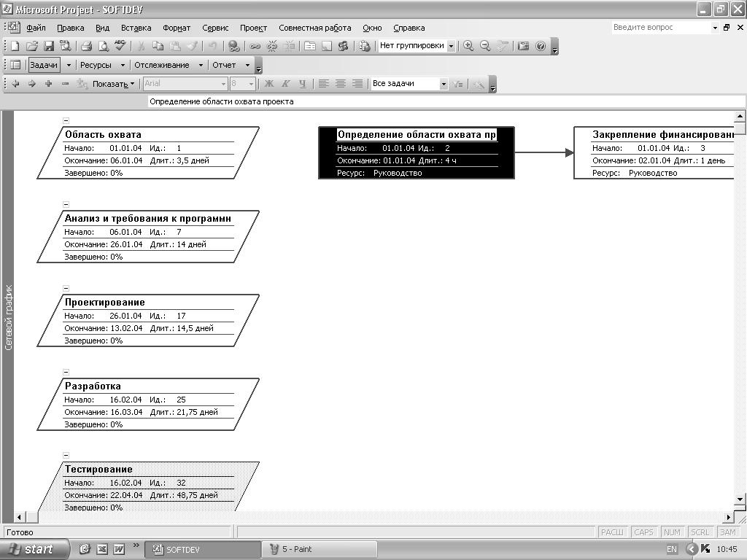The width and height of the screenshot is (747, 560).
Task: Open Microsoft Project help
Action: [541, 46]
